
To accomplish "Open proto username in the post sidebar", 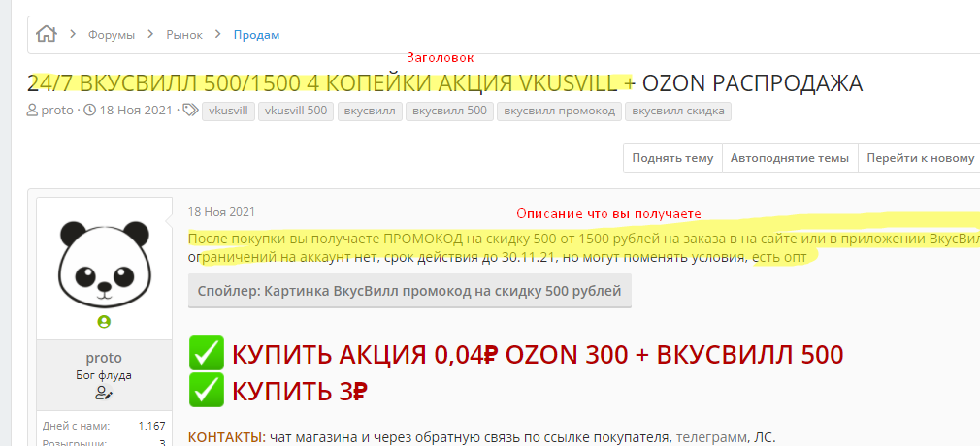I will click(104, 358).
